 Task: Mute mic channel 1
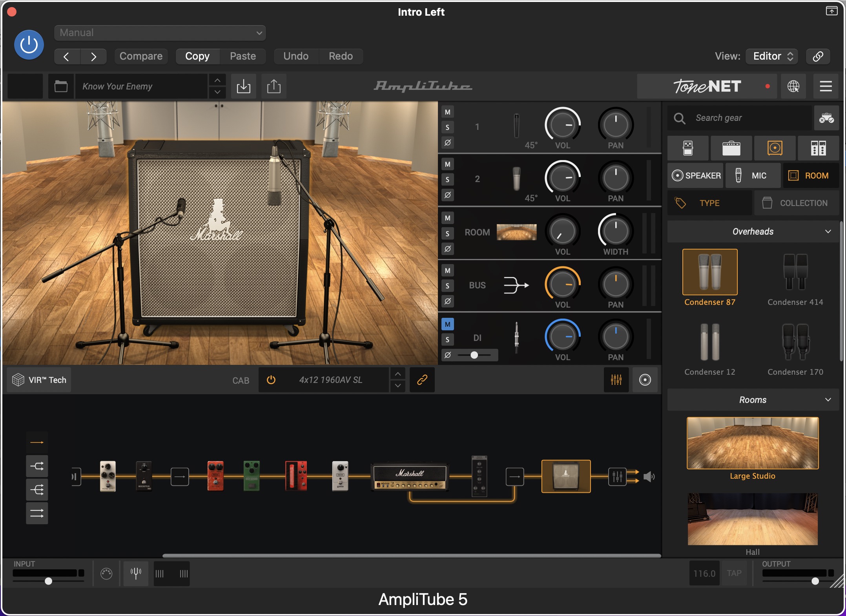tap(447, 112)
